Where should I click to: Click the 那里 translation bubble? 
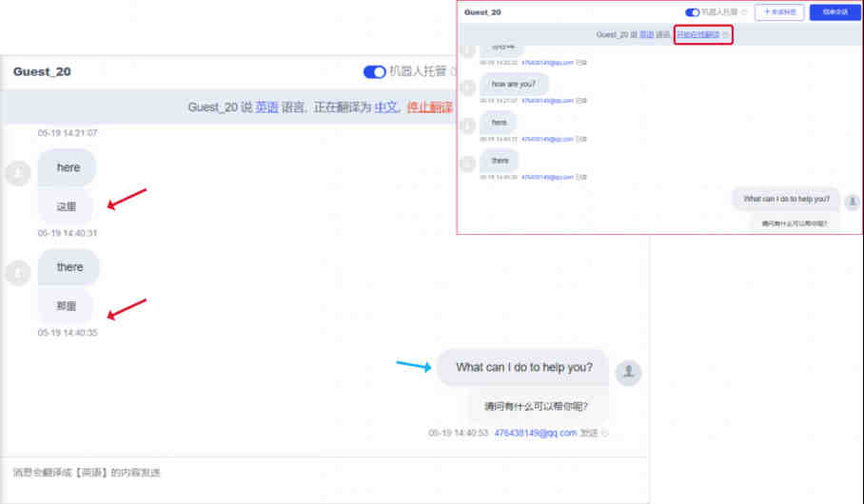click(66, 306)
